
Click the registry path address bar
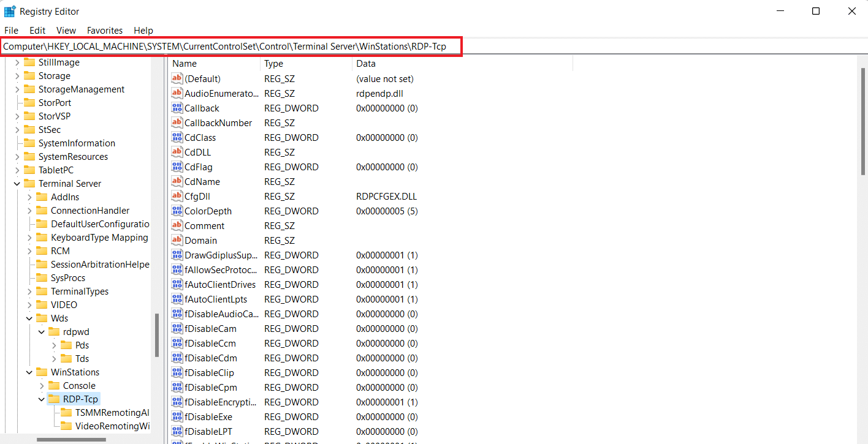tap(230, 47)
